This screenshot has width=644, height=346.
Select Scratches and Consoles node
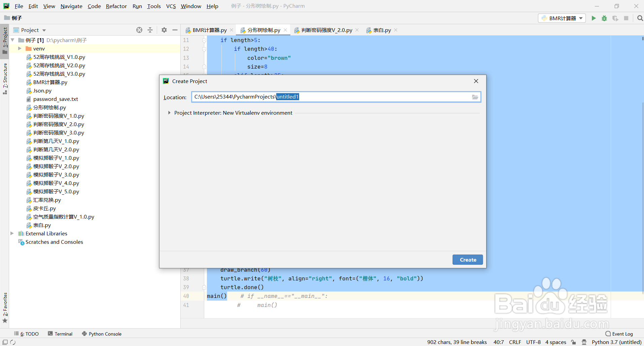(x=54, y=242)
